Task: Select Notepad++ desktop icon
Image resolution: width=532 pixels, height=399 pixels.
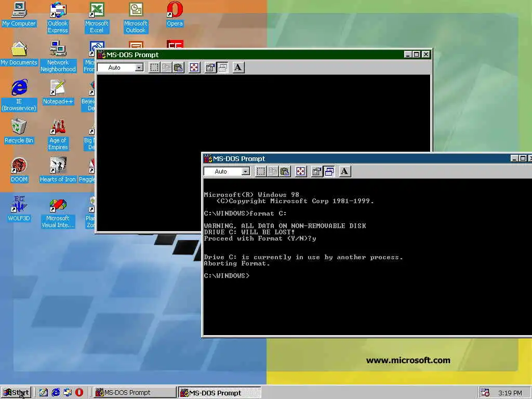Action: (58, 92)
